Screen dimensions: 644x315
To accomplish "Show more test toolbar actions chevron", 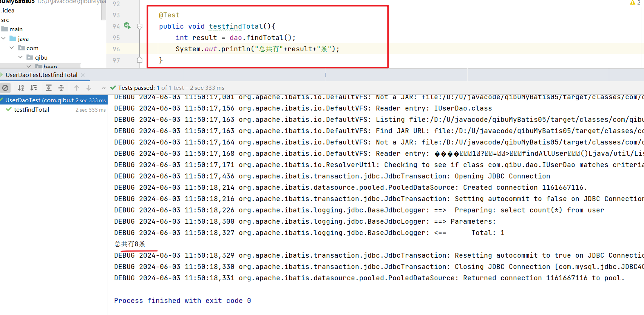I will 104,88.
